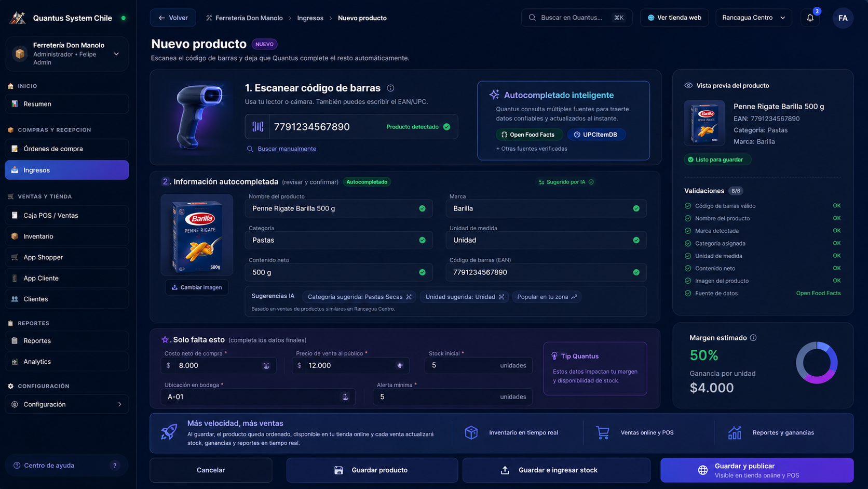Screen dimensions: 868x489
Task: Open Resumen in the sidebar
Action: point(67,104)
